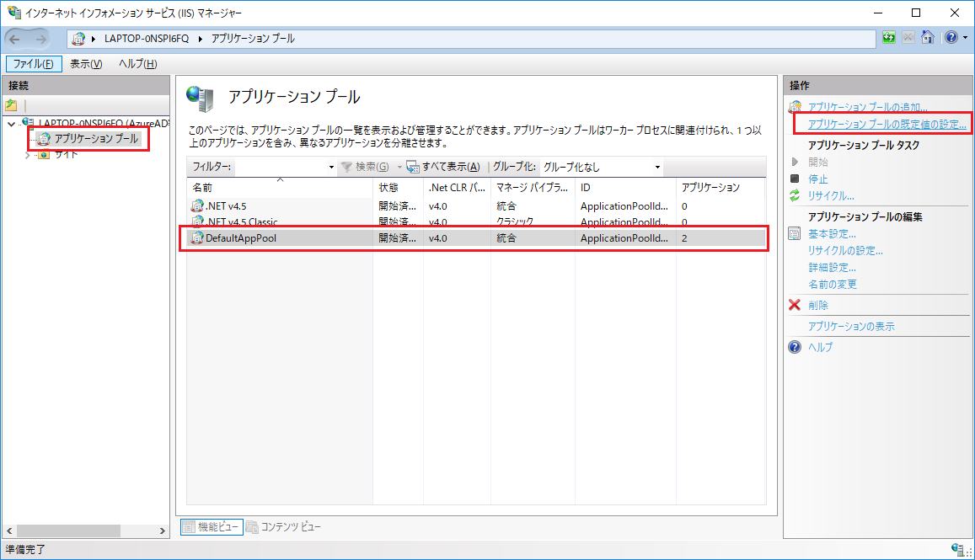Switch to 機能ビュー tab
This screenshot has width=975, height=560.
coord(212,526)
